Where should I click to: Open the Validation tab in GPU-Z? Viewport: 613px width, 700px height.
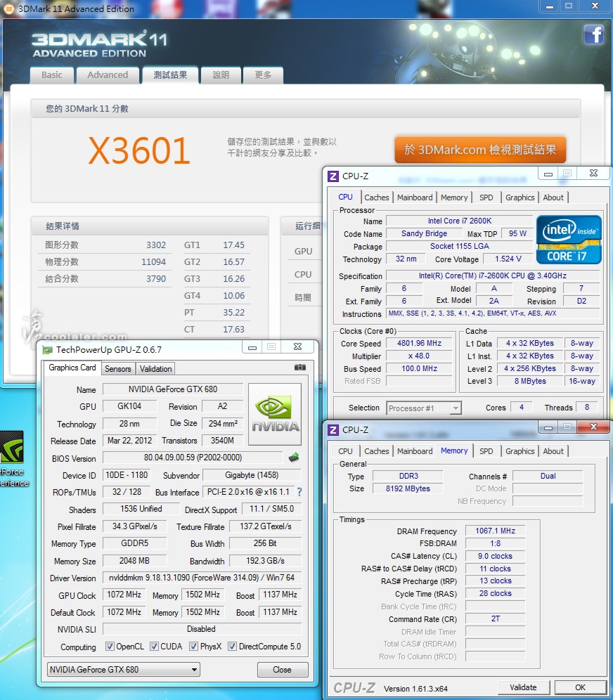tap(155, 369)
